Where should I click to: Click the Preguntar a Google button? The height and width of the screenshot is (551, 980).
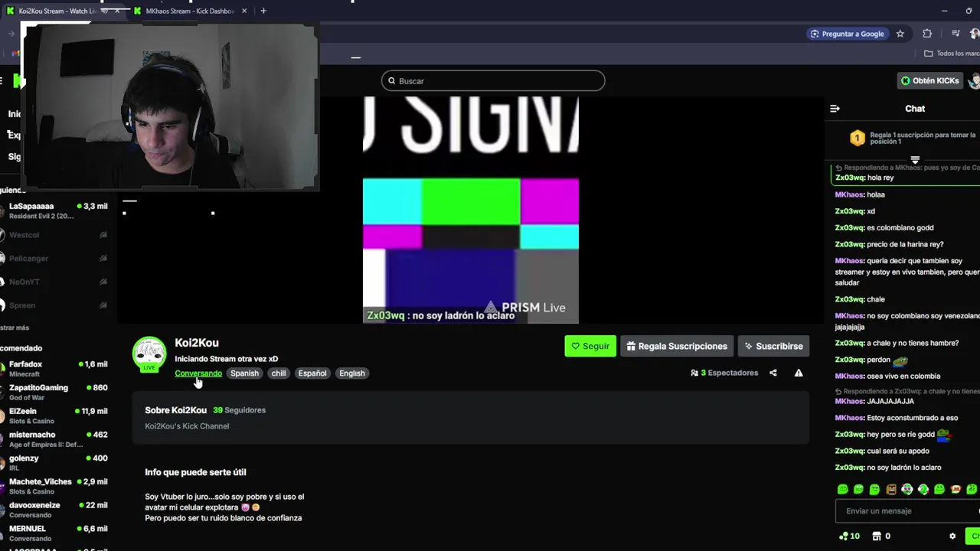848,34
